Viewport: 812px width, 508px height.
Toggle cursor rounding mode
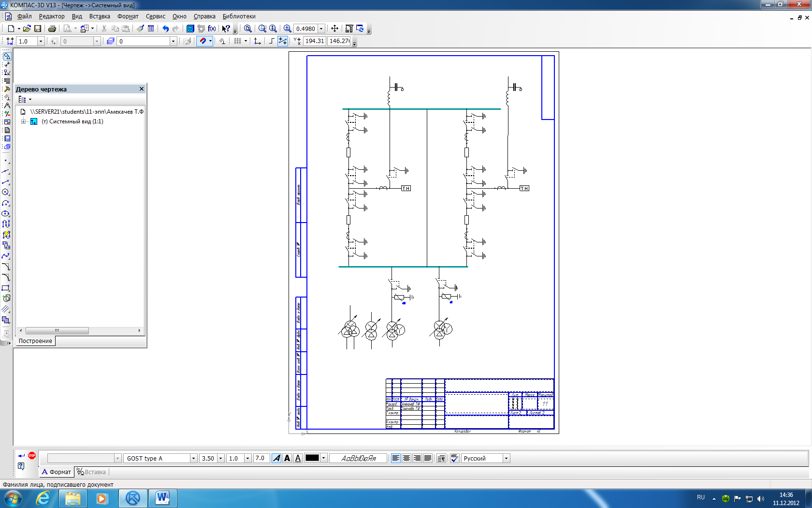click(x=283, y=41)
